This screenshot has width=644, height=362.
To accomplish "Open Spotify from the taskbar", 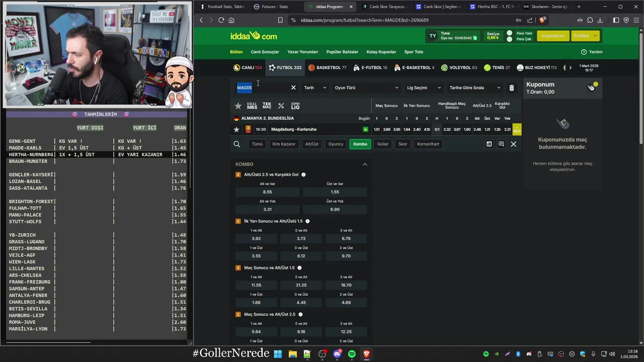I will [352, 354].
